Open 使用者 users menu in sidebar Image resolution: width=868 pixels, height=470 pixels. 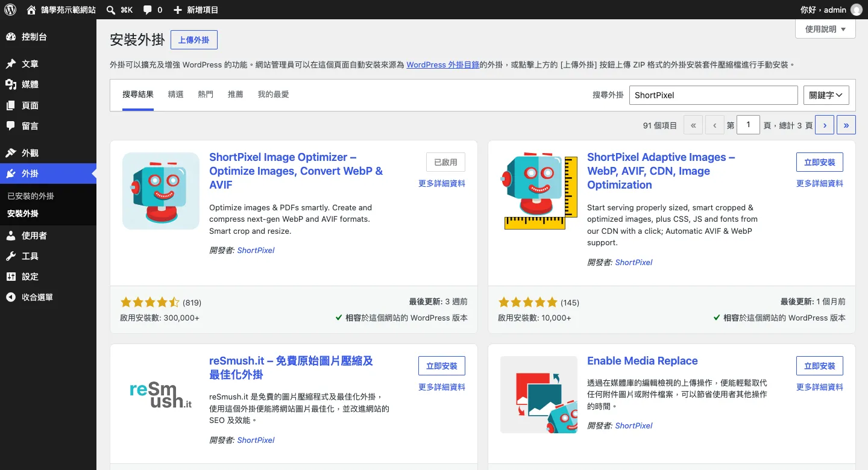48,236
